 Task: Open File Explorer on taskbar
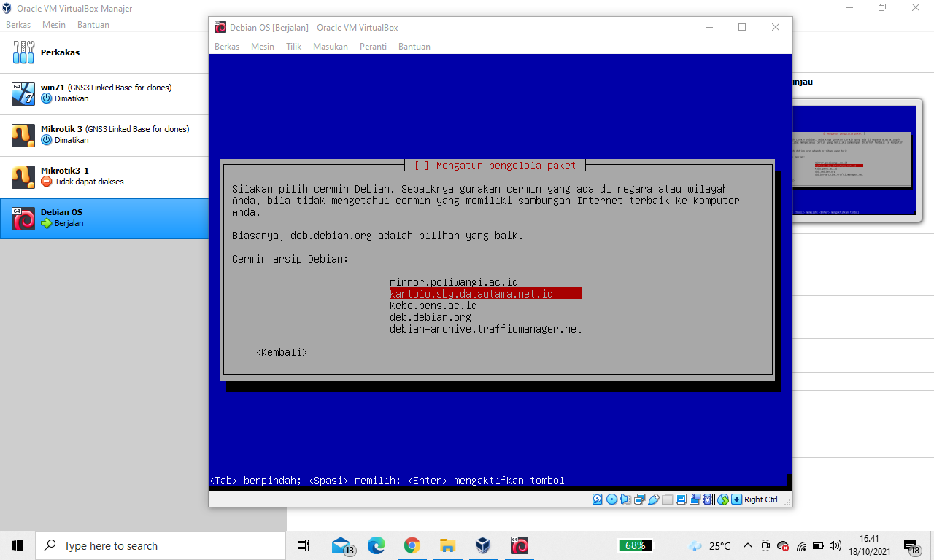447,545
